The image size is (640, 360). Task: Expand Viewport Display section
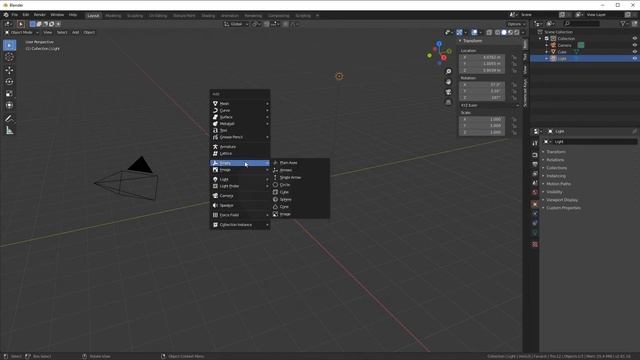click(562, 200)
